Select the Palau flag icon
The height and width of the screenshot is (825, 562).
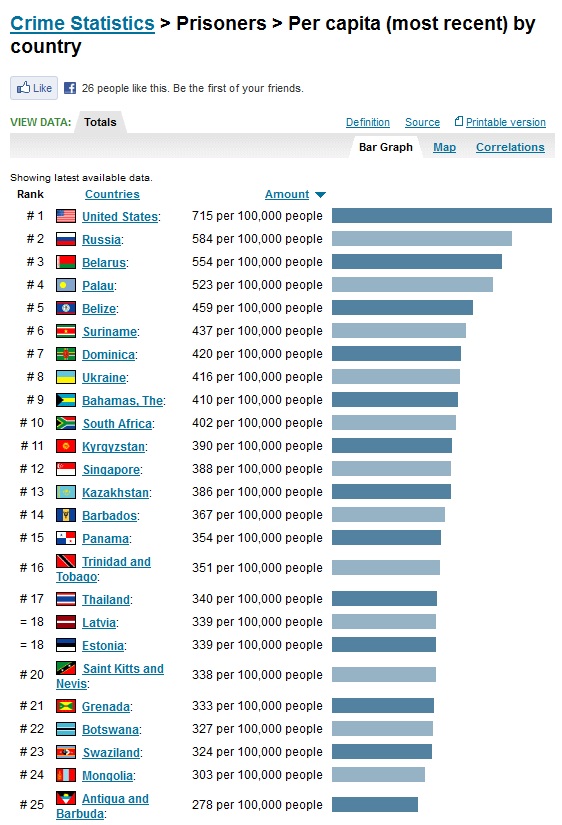click(66, 285)
